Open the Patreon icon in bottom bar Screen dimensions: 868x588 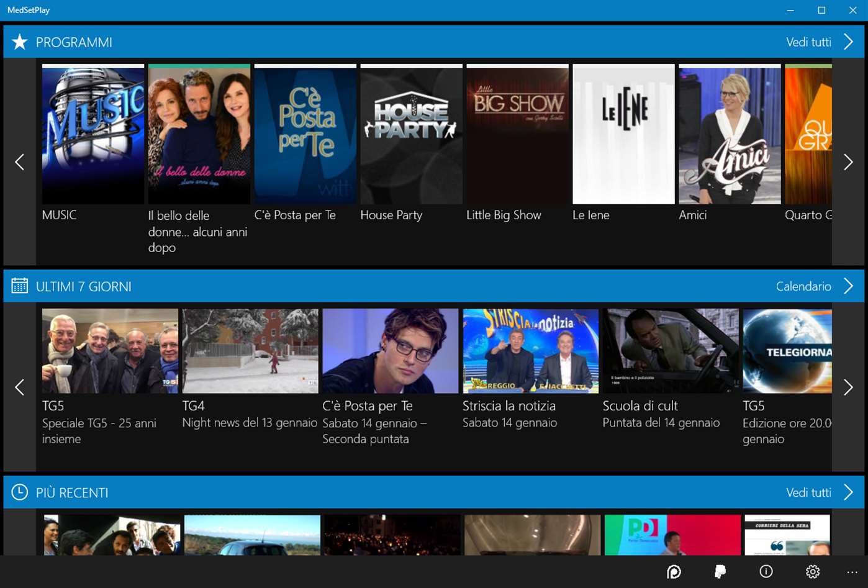coord(674,571)
